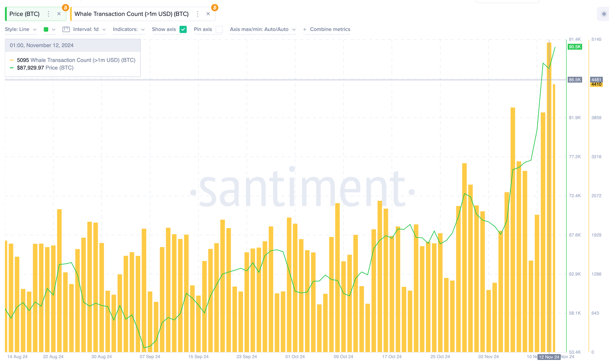Click the 5095 whale count tooltip value
This screenshot has height=364, width=609.
(x=23, y=60)
